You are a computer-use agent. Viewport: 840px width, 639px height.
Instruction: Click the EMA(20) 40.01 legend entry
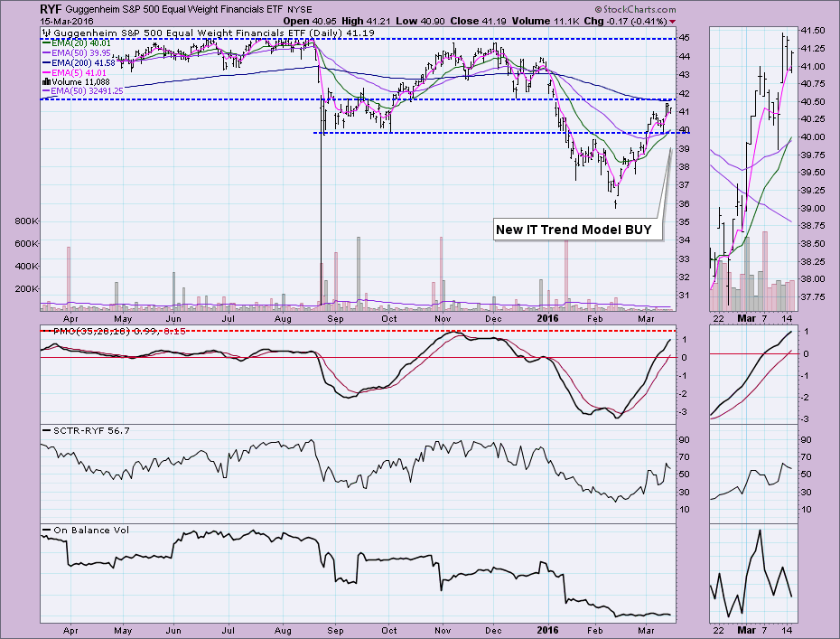click(x=77, y=43)
